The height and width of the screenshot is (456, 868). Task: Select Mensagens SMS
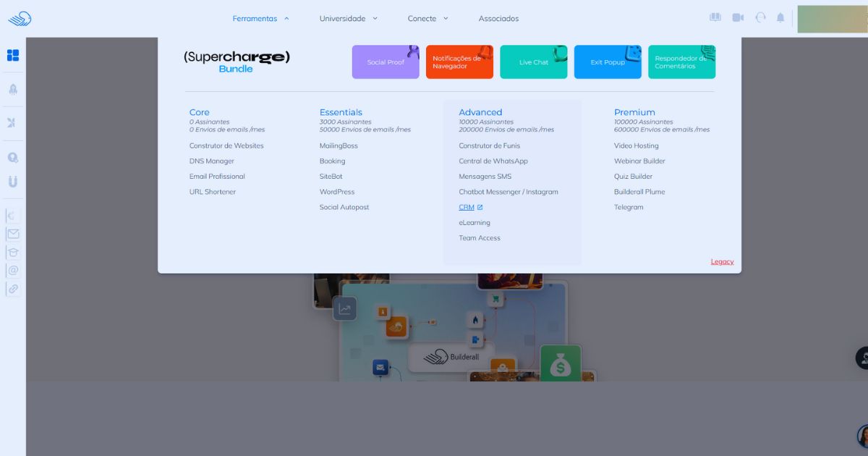485,176
